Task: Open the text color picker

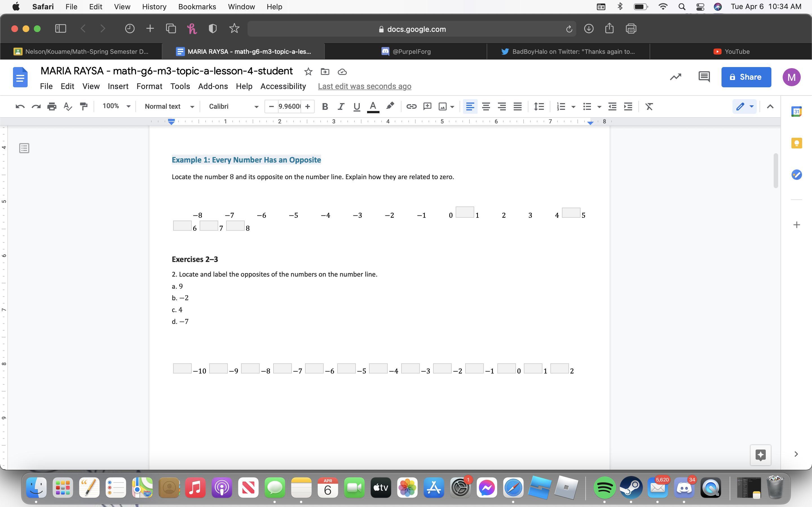Action: click(373, 106)
